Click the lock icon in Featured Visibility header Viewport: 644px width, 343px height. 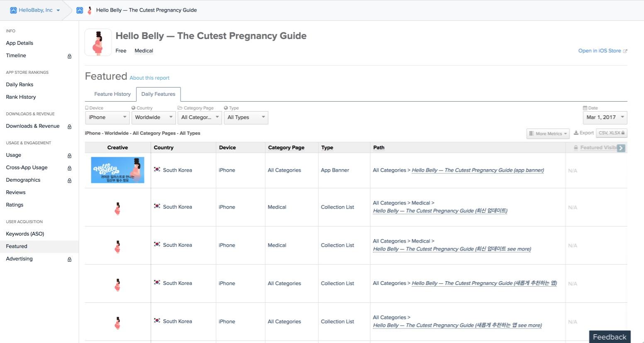click(576, 148)
